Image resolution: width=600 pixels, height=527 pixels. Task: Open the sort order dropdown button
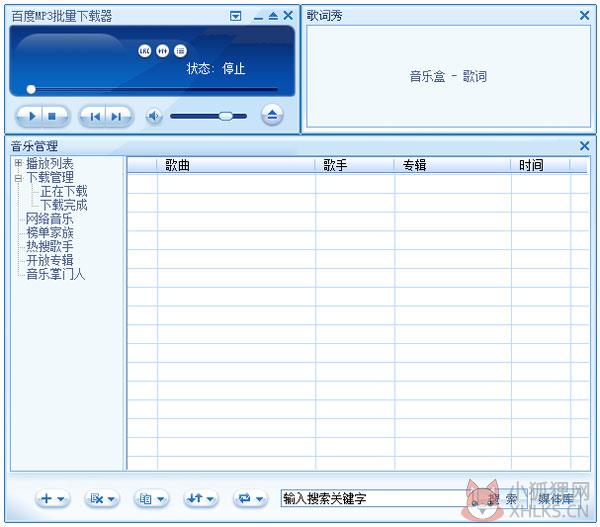(201, 499)
